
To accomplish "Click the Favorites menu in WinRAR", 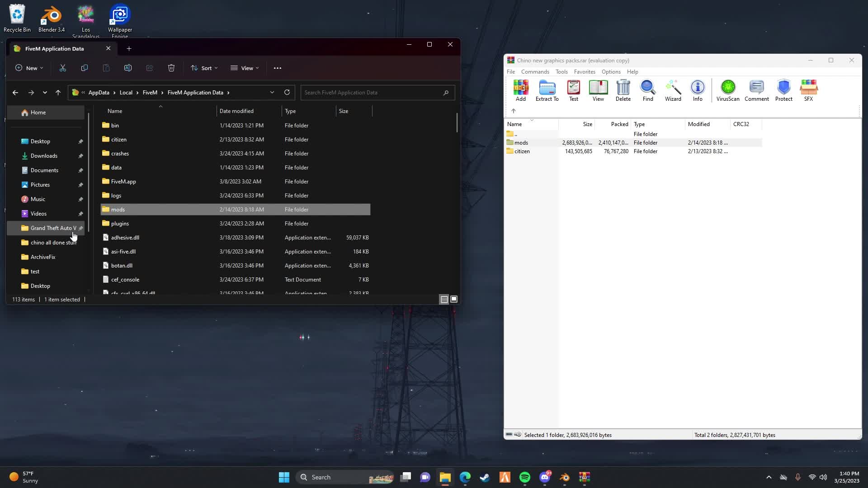I will tap(584, 71).
